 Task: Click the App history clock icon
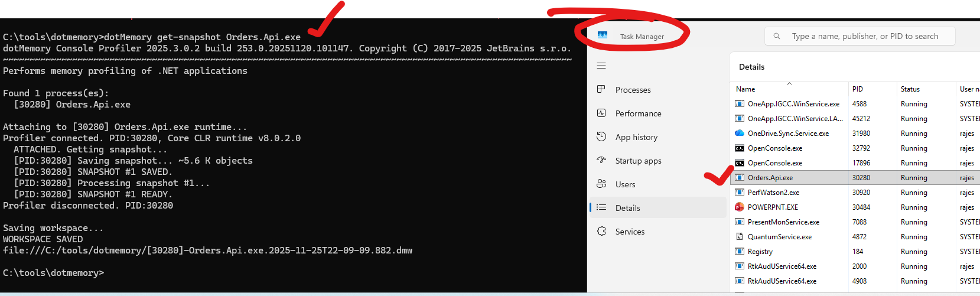(x=601, y=136)
